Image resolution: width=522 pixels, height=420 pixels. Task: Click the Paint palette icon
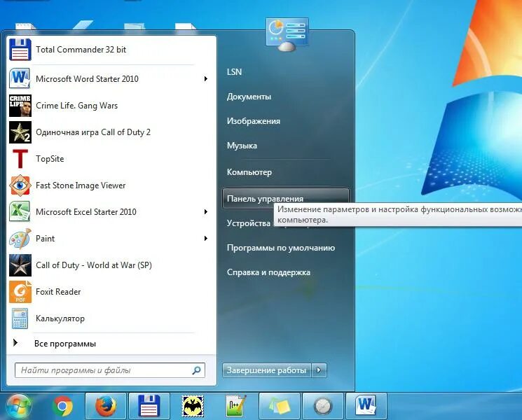click(20, 239)
